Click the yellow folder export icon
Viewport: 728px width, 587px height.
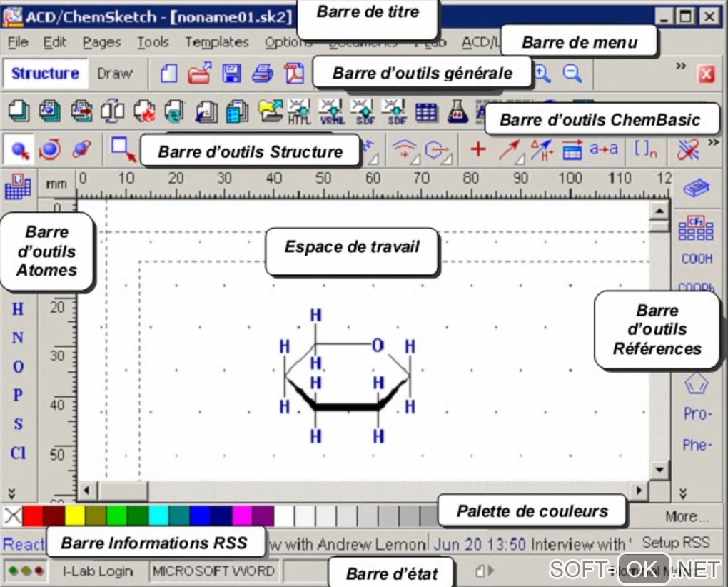(x=271, y=112)
